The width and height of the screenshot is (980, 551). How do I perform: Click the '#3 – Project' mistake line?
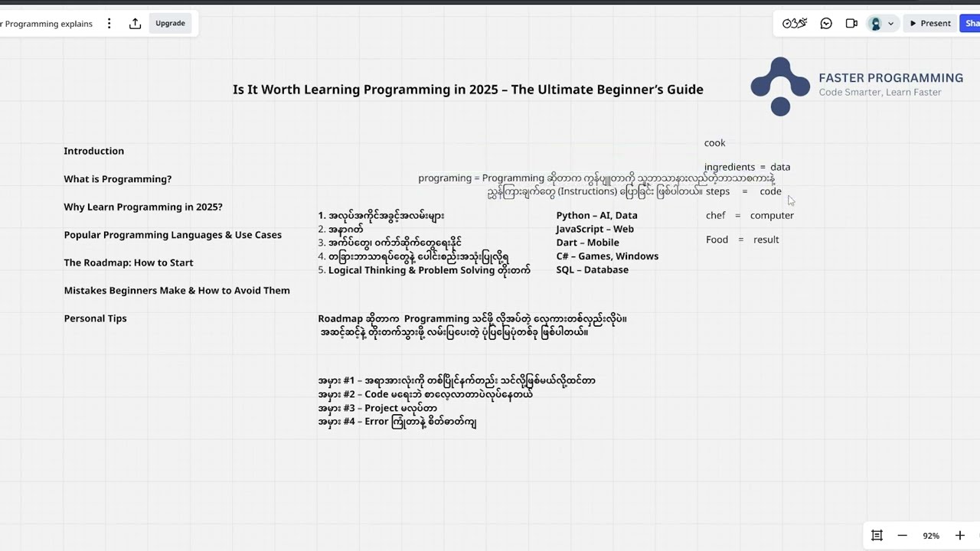377,408
